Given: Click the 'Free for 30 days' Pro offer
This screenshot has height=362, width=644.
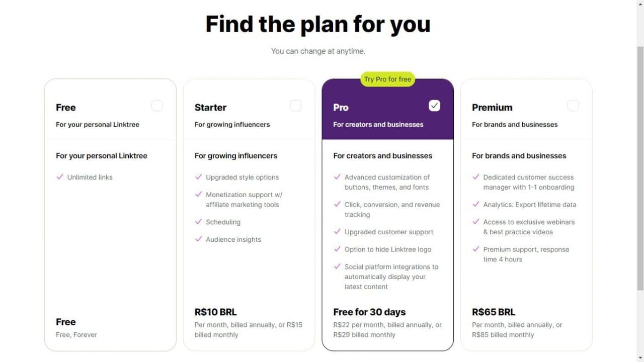Looking at the screenshot, I should (369, 312).
